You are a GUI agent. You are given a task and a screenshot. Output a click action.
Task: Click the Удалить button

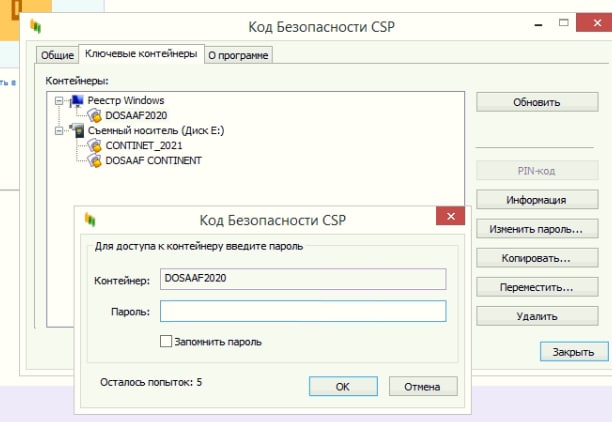[x=537, y=316]
